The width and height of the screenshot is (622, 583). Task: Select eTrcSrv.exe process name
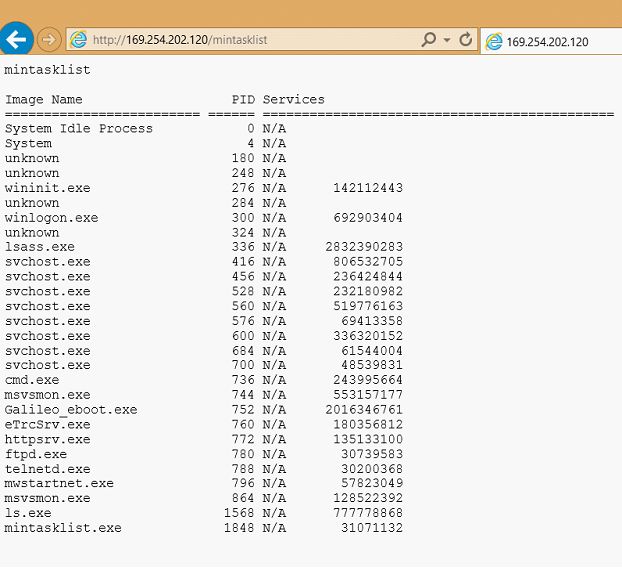click(48, 424)
